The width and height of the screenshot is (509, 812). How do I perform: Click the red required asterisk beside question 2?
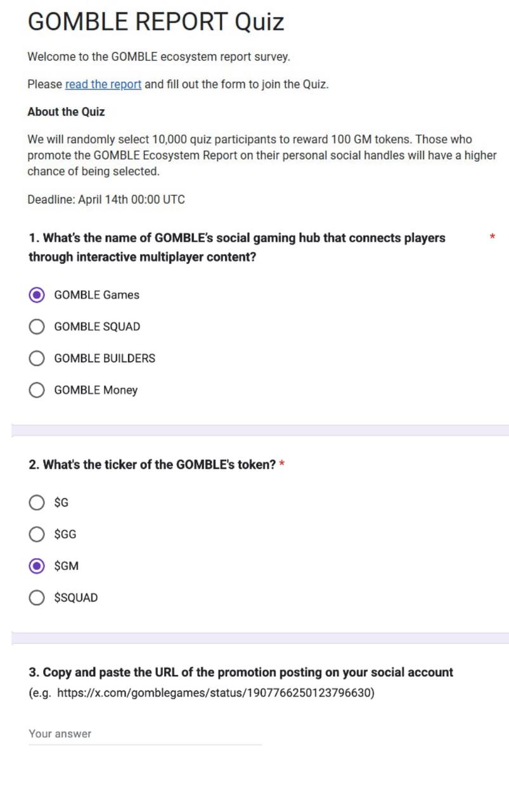282,464
